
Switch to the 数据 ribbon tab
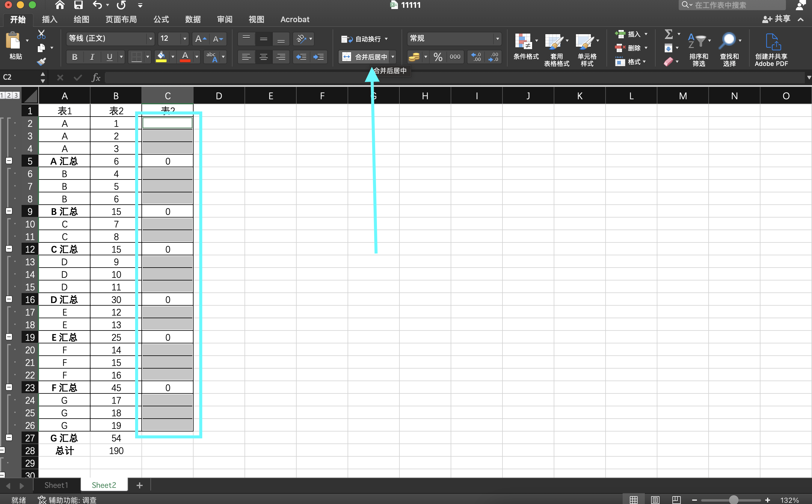coord(193,19)
